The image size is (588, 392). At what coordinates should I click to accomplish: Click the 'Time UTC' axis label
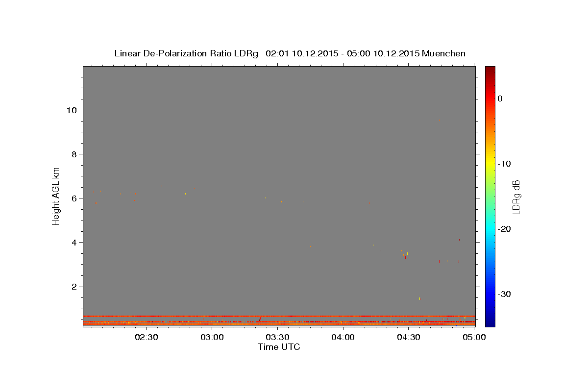pos(279,347)
